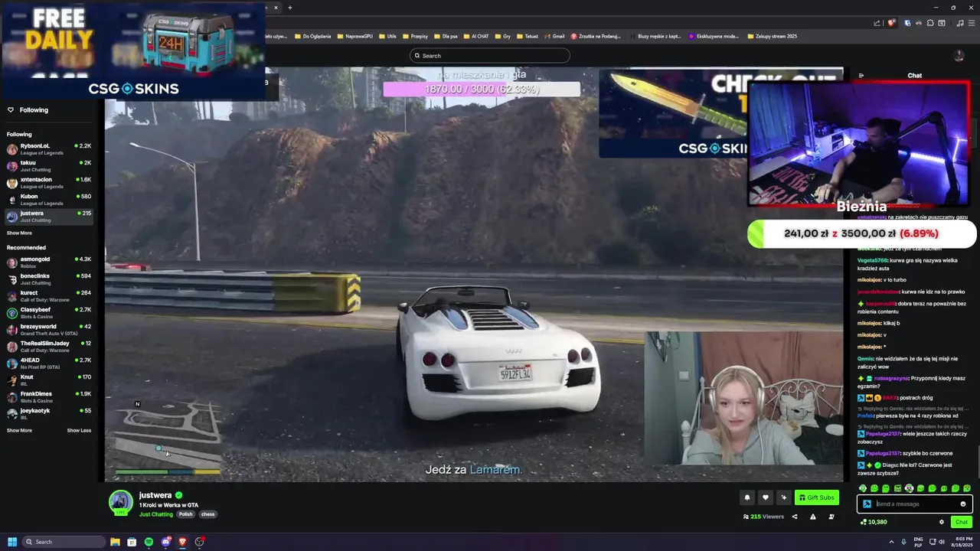Click the first quick emote above the message box
Screen dimensions: 980x551
point(863,488)
